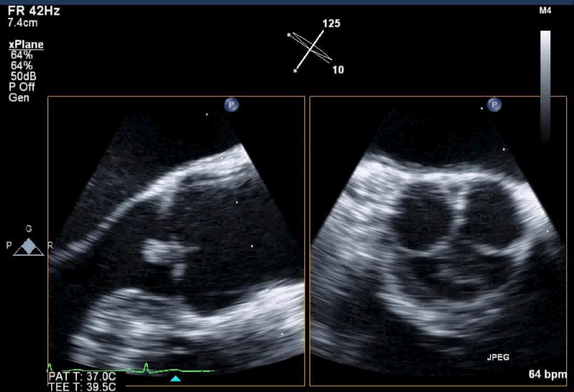
Task: Click the M4 map label
Action: click(x=545, y=11)
